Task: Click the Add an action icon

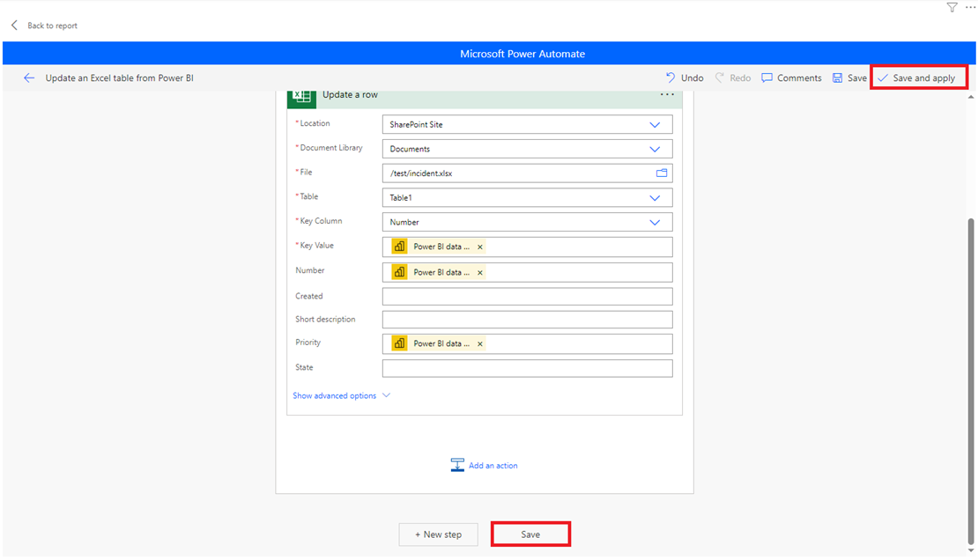Action: 457,465
